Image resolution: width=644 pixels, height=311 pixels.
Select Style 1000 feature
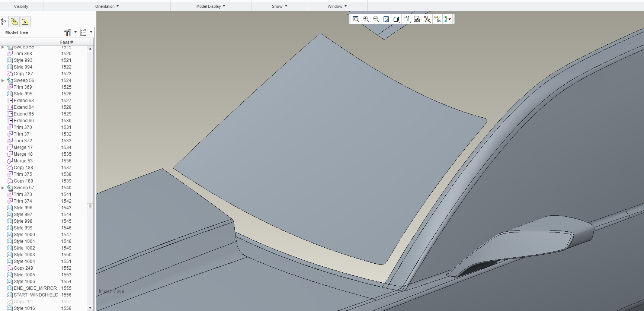tap(24, 235)
